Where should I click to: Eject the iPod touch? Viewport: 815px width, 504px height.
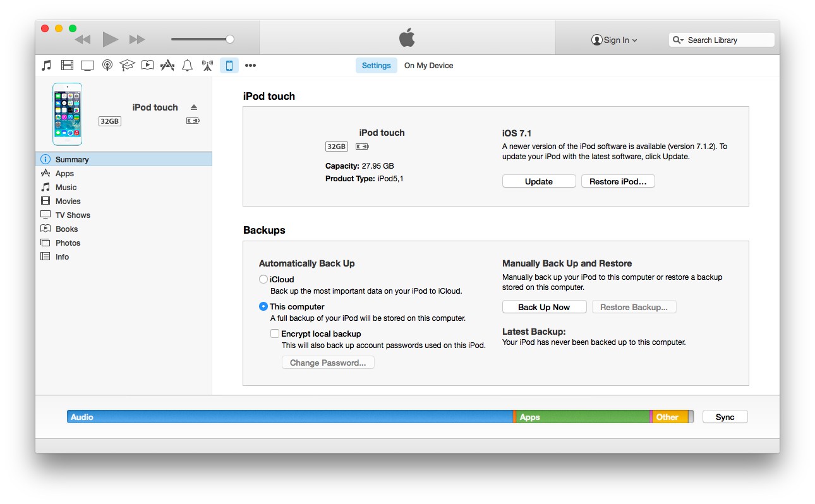pyautogui.click(x=194, y=107)
